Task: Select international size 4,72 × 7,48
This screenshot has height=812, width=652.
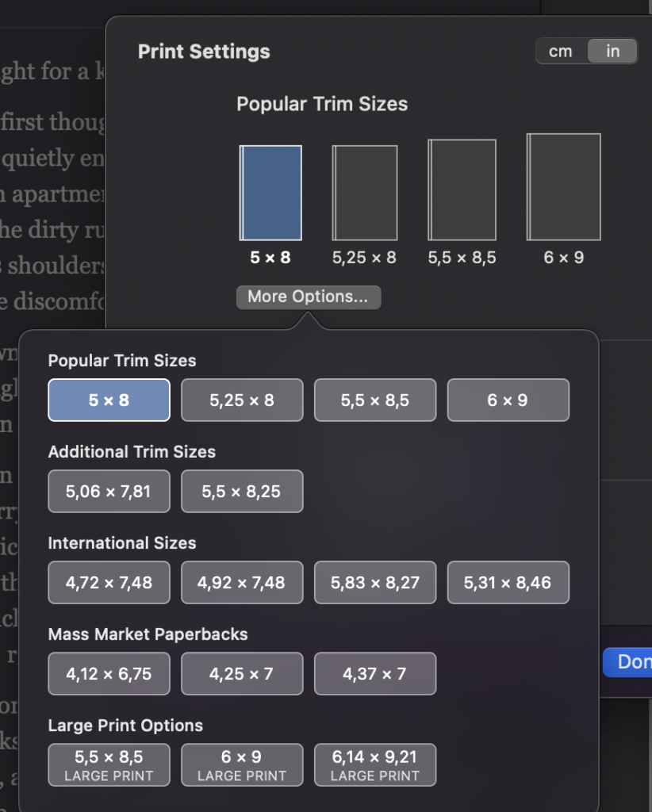Action: coord(109,583)
